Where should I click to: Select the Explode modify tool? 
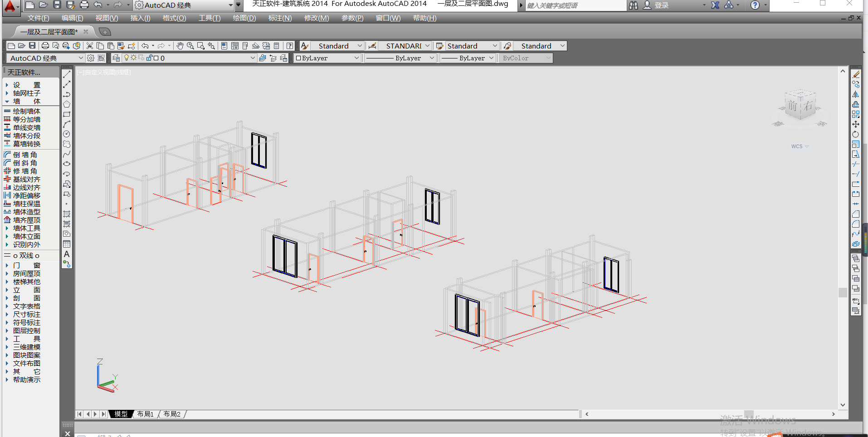(x=856, y=244)
